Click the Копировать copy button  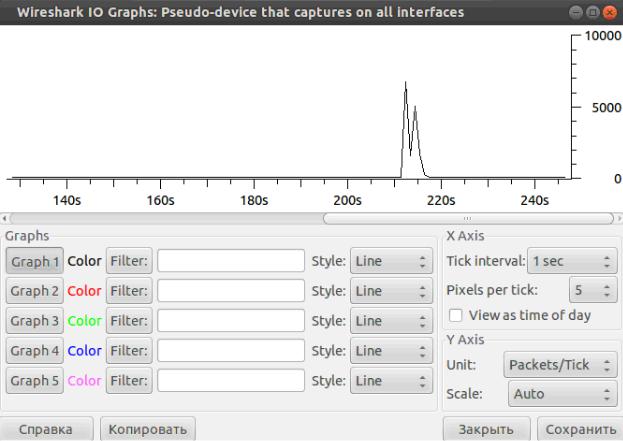148,429
